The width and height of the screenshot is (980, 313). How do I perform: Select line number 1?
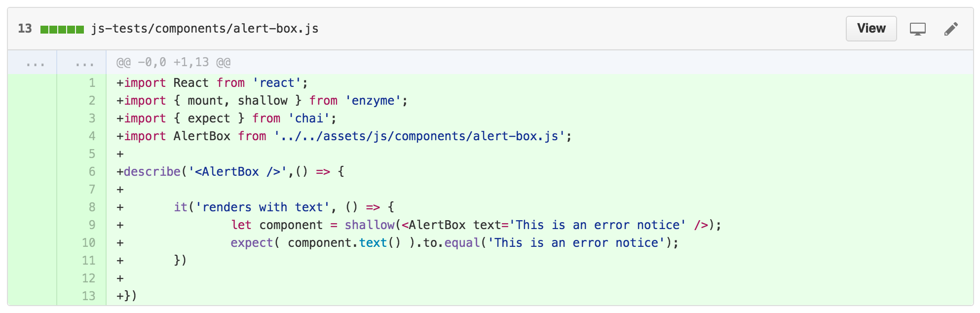(92, 83)
